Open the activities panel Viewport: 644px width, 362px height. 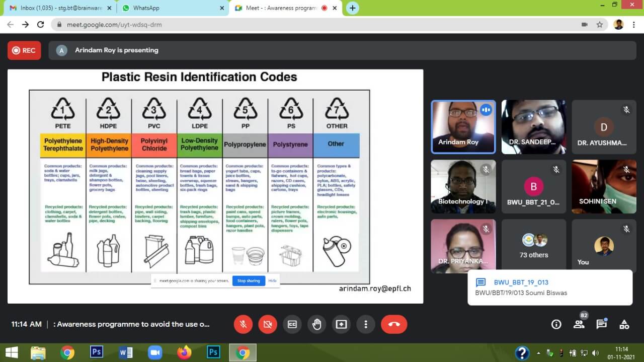pos(624,324)
